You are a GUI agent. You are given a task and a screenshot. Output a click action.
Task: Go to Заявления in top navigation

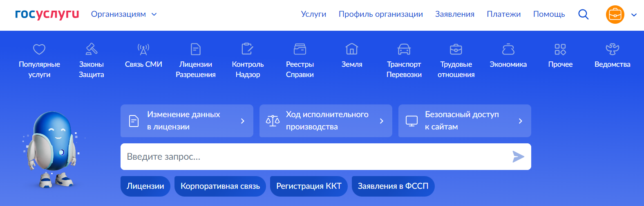pyautogui.click(x=454, y=14)
